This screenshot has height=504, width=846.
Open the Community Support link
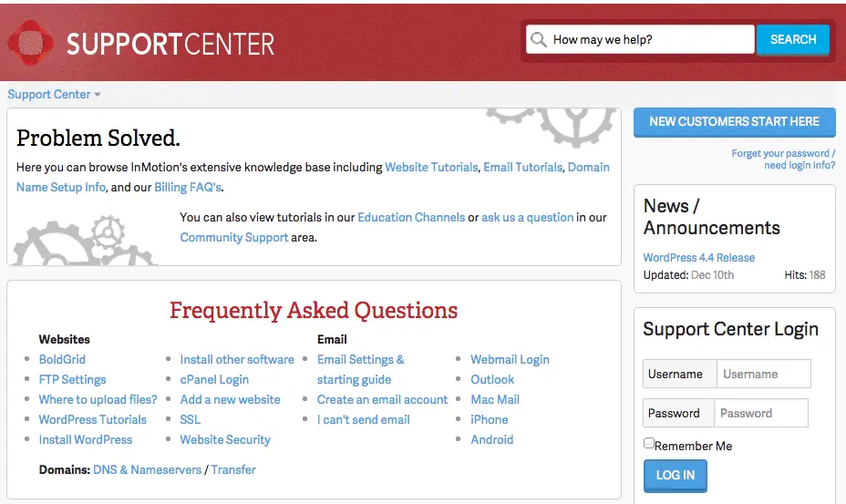coord(234,238)
